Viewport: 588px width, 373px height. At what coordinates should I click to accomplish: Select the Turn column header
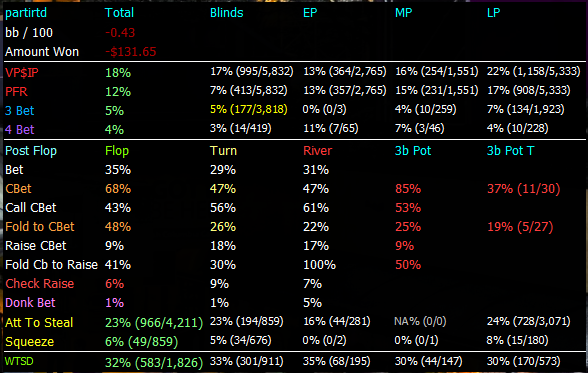pos(223,151)
